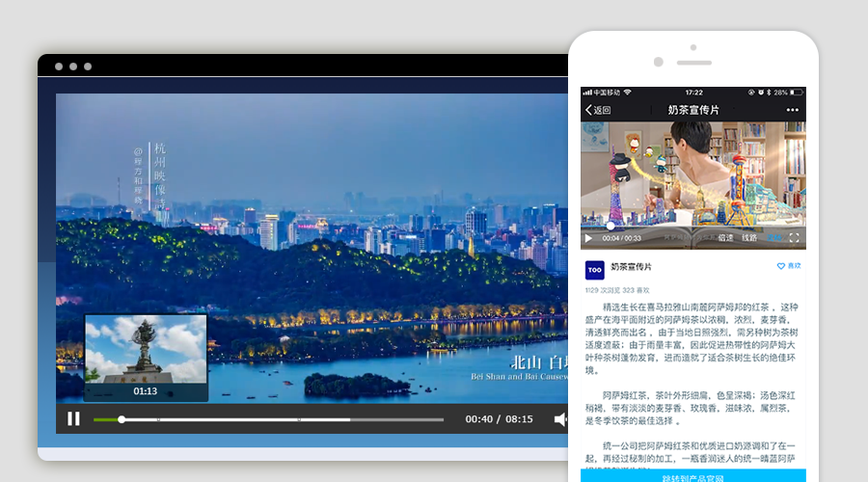Screen dimensions: 868x482
Task: Jump to first chapter marker on timeline
Action: (159, 419)
